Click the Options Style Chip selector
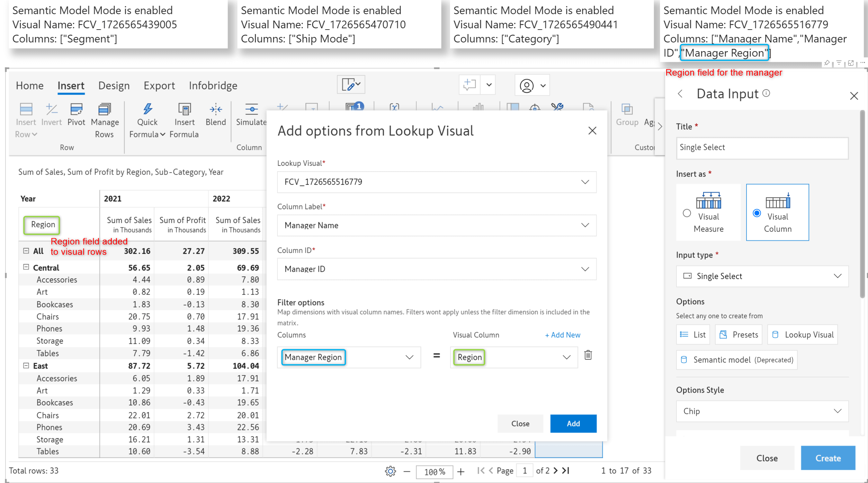Screen dimensions: 868x483 pos(762,410)
